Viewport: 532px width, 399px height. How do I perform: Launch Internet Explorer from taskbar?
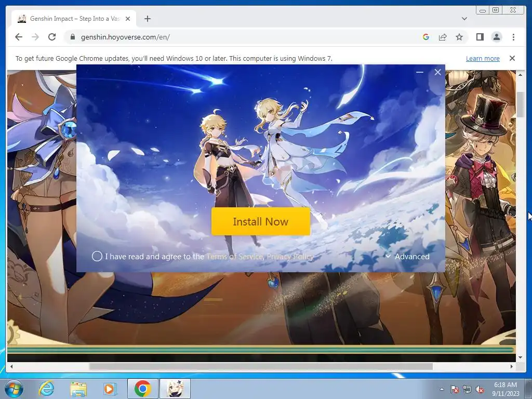pyautogui.click(x=46, y=389)
